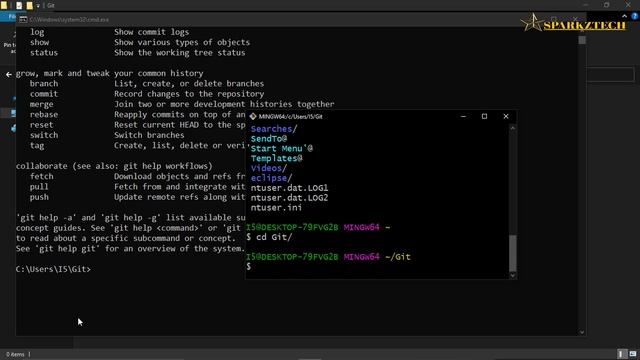Click the 'Videos/' entry in Git Bash

pos(269,168)
